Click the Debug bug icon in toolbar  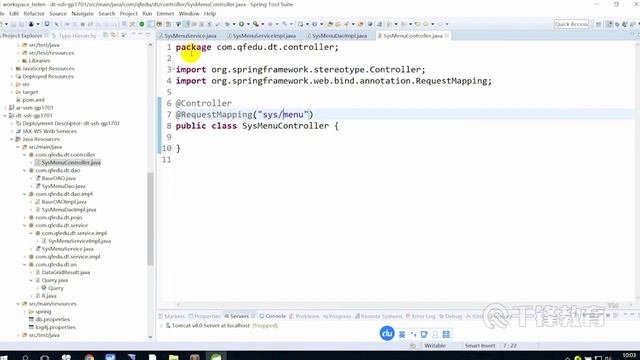[x=228, y=24]
